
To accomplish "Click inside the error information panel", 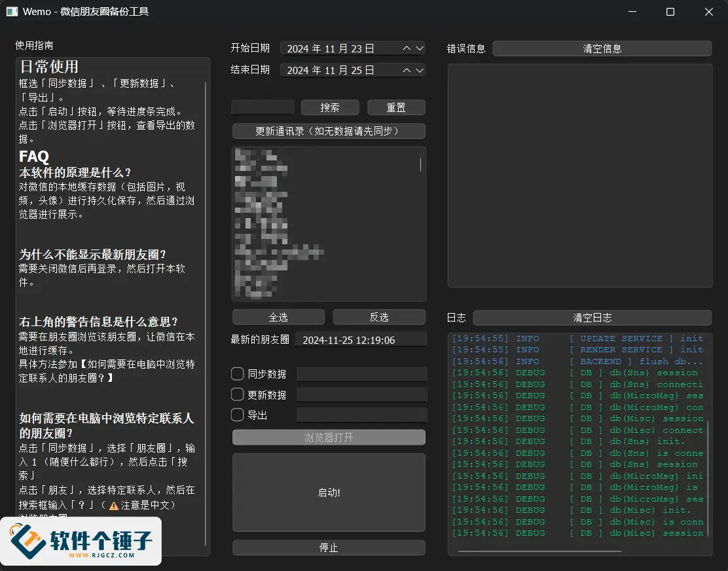I will point(580,175).
